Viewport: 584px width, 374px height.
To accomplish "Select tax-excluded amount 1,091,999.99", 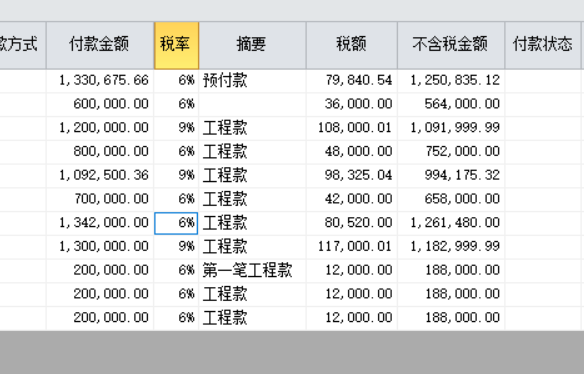I will [x=451, y=128].
